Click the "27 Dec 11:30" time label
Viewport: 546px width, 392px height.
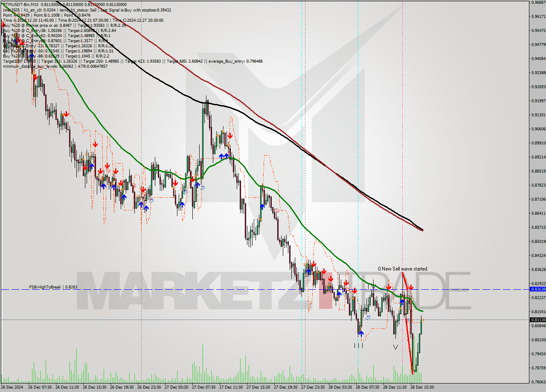231,387
